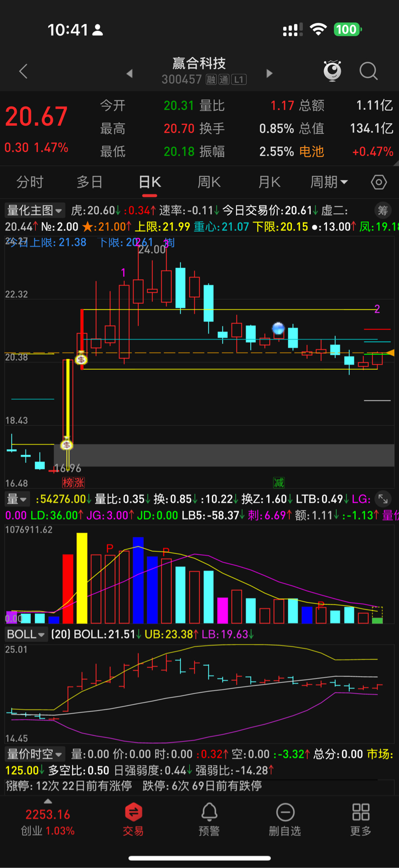399x868 pixels.
Task: Tap the 总额 1.11亿 value
Action: click(375, 106)
